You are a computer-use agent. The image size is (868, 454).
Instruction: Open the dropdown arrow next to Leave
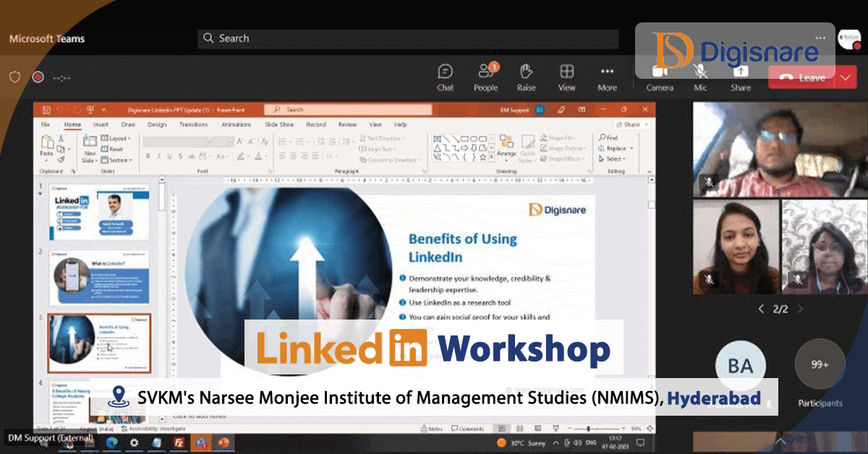[x=847, y=78]
